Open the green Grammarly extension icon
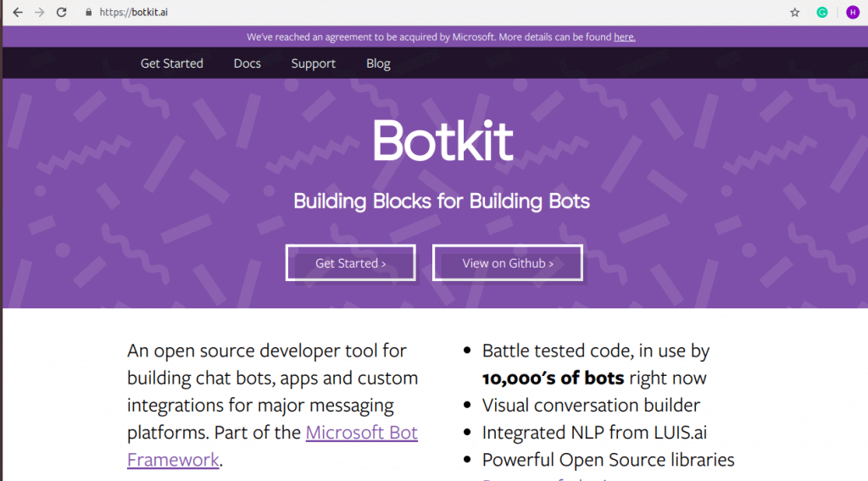This screenshot has width=868, height=481. [822, 12]
